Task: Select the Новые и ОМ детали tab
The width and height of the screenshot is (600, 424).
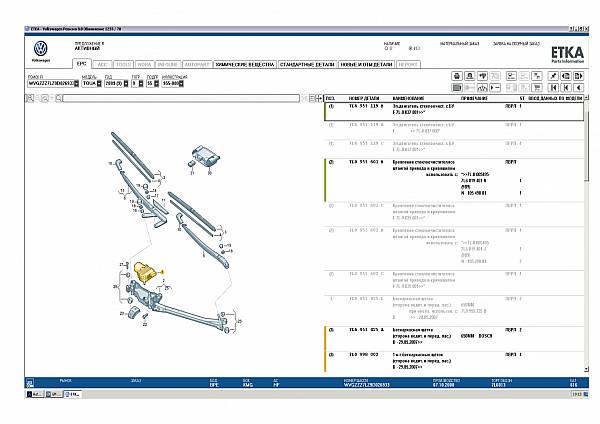Action: (x=366, y=63)
